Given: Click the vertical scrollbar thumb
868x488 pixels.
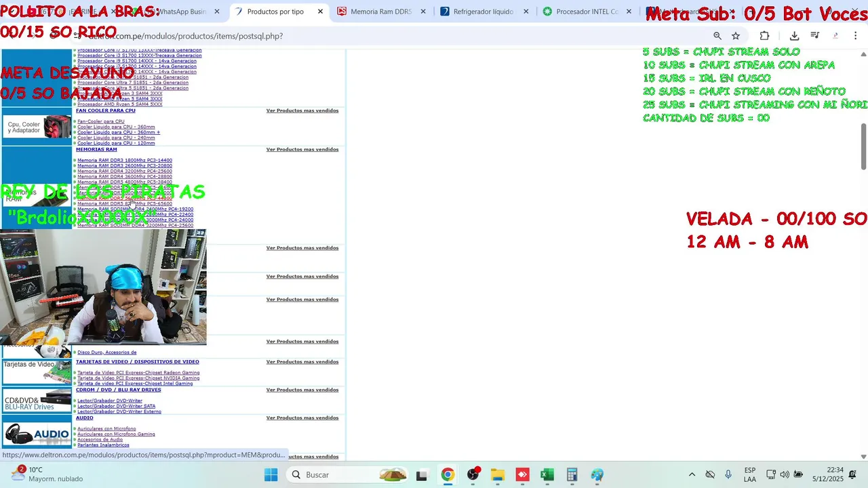Looking at the screenshot, I should [x=863, y=146].
